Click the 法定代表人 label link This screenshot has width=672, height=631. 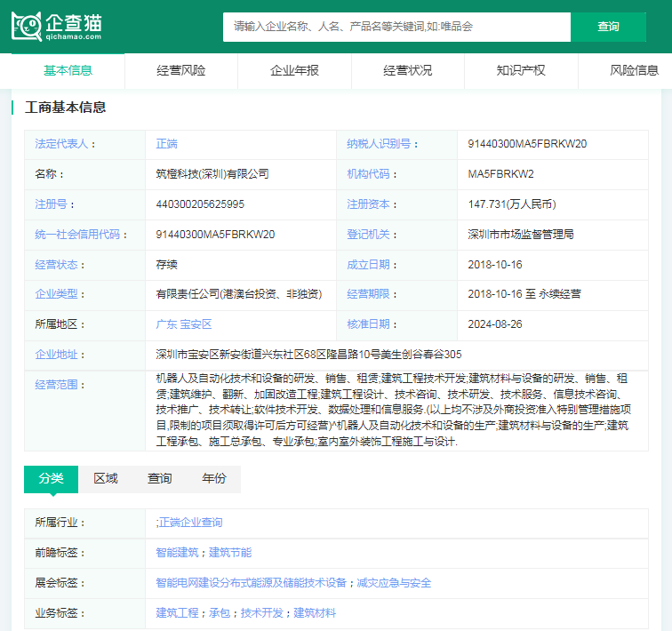coord(61,144)
